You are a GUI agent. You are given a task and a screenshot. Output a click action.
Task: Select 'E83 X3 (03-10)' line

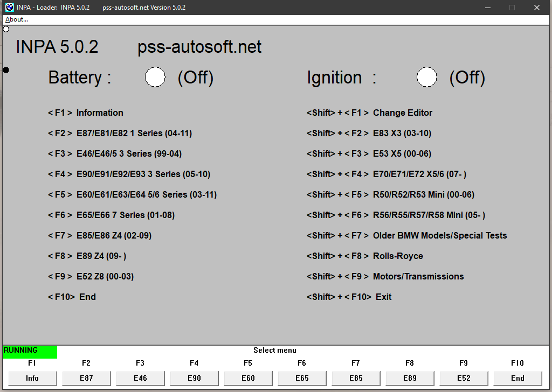click(369, 133)
